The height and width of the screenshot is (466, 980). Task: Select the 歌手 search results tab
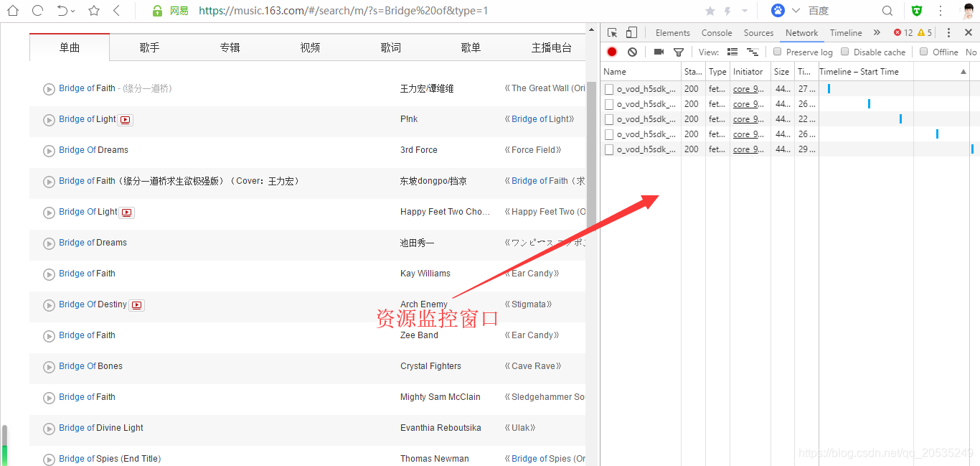150,47
